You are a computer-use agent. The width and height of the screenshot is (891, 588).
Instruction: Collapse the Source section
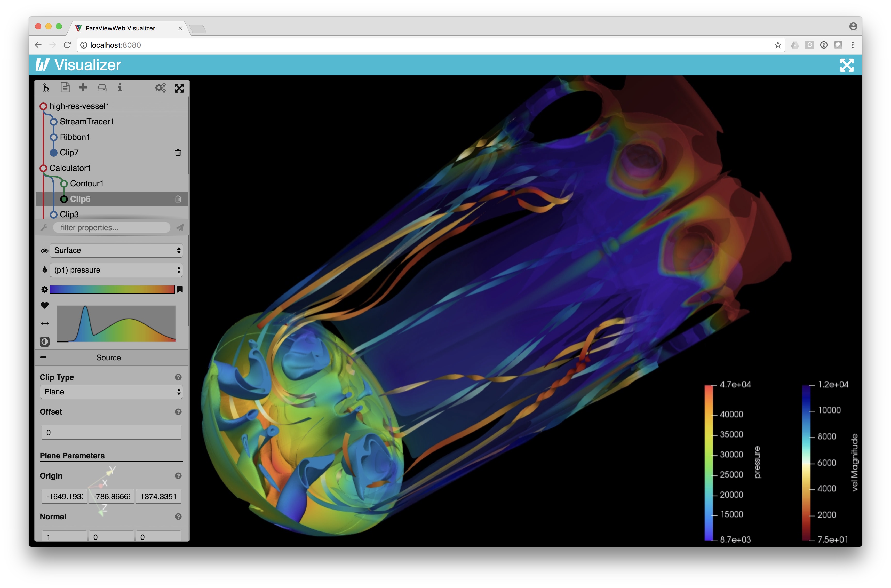click(x=43, y=357)
